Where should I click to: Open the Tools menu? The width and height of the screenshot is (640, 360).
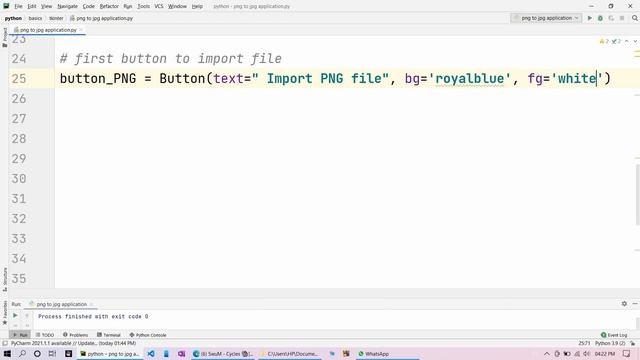pyautogui.click(x=143, y=6)
